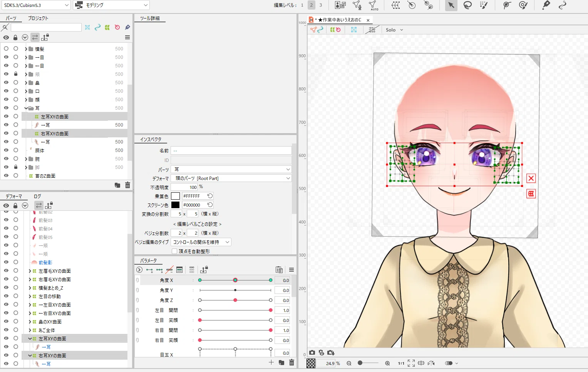Reset the multiply color with its arrow
Viewport: 588px width, 372px height.
210,196
